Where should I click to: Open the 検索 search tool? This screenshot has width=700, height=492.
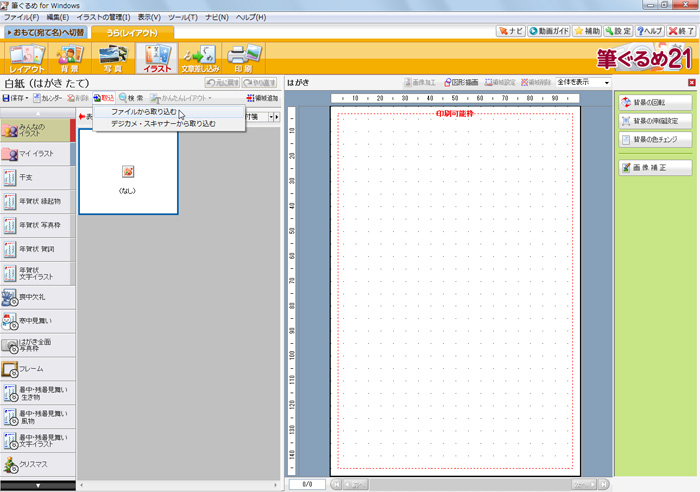coord(131,98)
